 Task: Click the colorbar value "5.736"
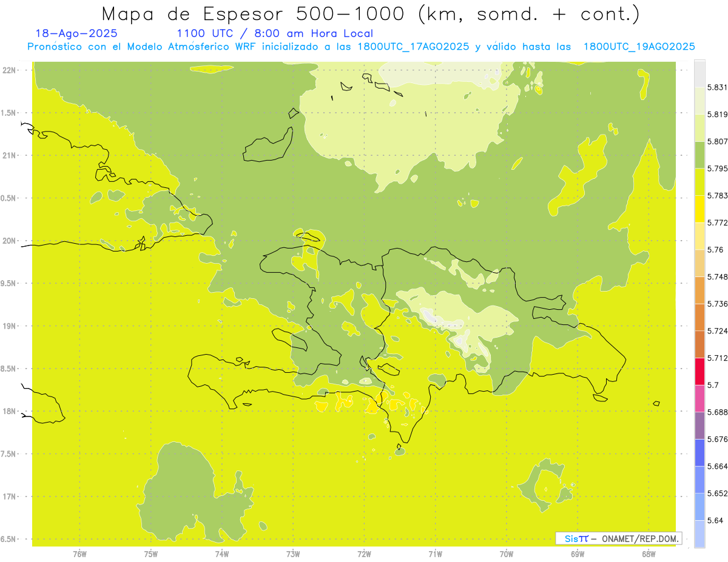click(x=717, y=304)
